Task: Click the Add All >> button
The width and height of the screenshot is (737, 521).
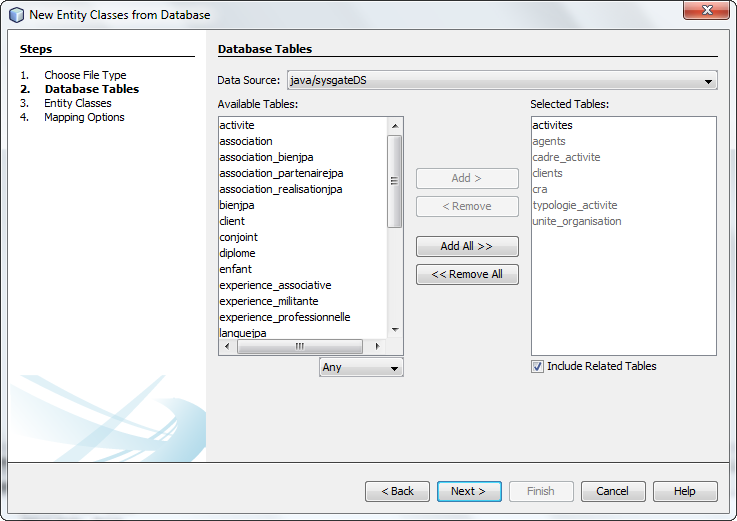Action: click(x=467, y=246)
